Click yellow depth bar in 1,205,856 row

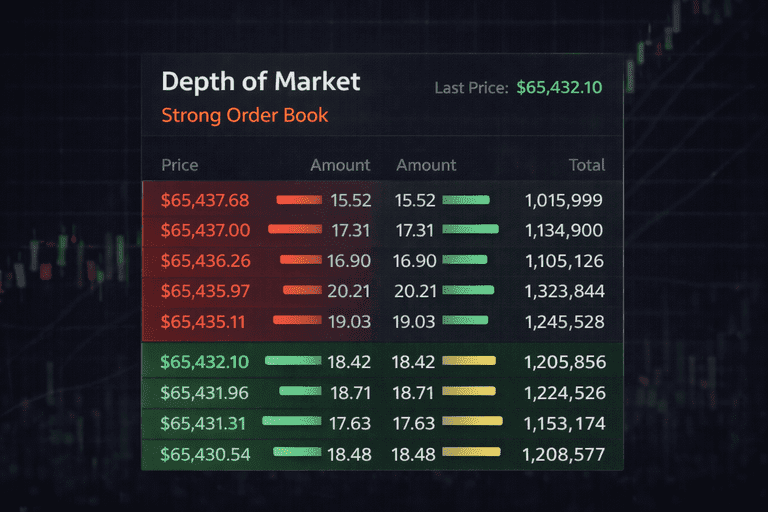tap(469, 361)
